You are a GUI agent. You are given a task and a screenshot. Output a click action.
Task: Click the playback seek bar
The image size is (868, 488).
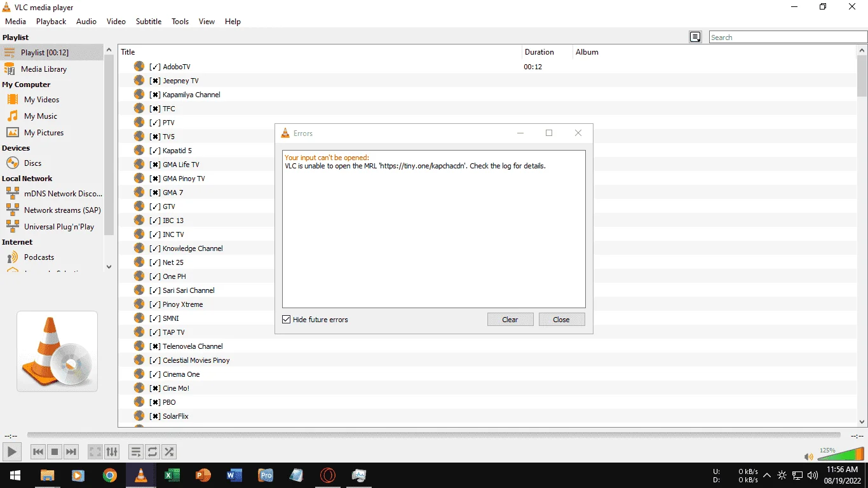point(433,435)
